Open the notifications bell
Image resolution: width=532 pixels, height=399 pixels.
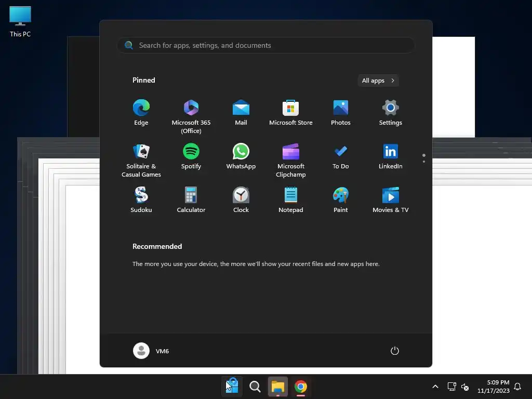pyautogui.click(x=517, y=387)
